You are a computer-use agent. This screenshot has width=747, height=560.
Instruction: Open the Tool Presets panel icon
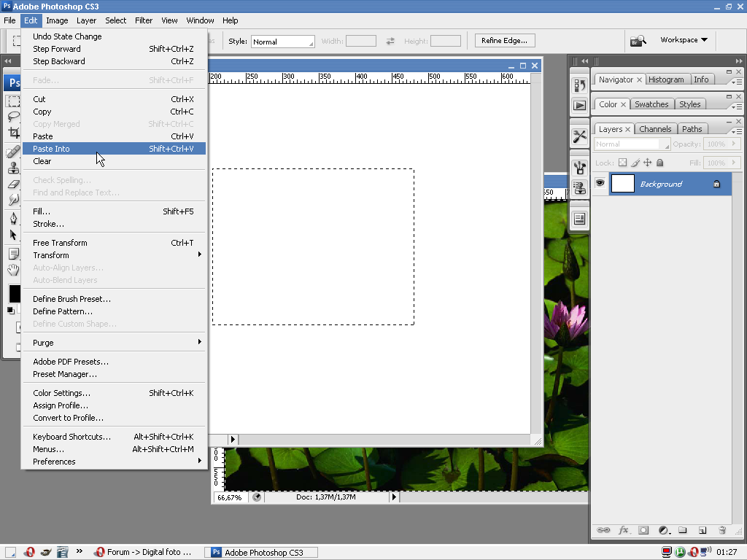tap(580, 136)
